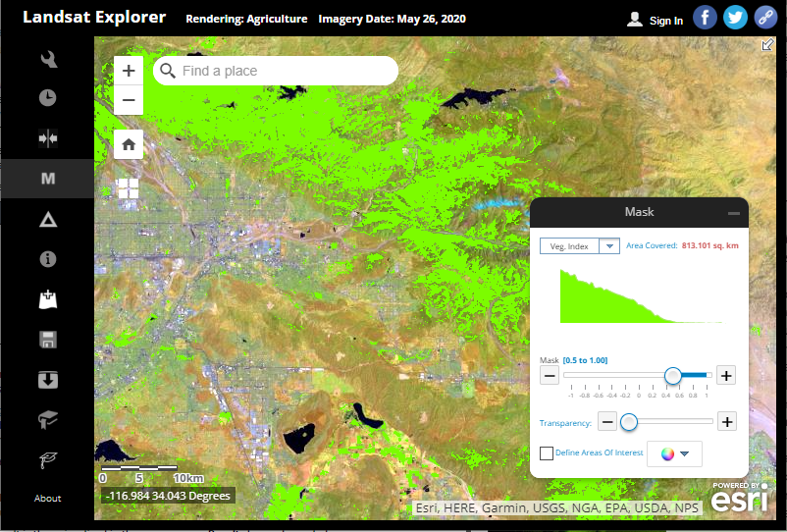Open the renderer wrench tool
The height and width of the screenshot is (532, 787).
pos(48,59)
